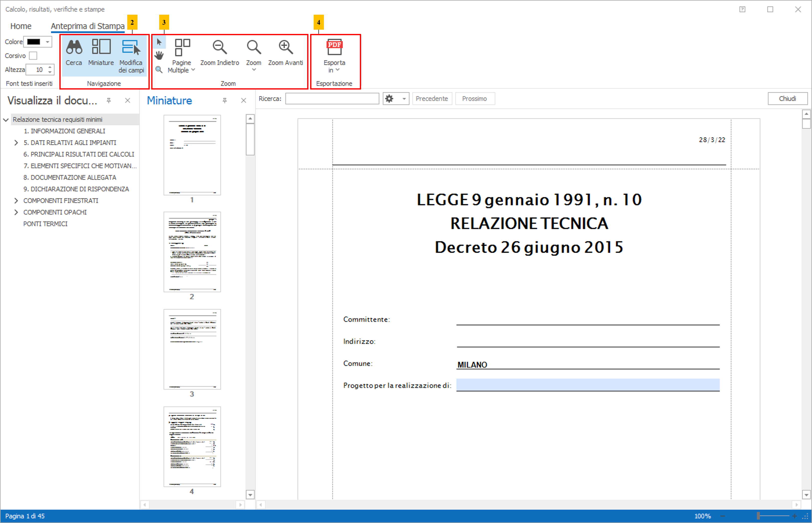Toggle the Miniature thumbnails panel button
812x523 pixels.
point(101,53)
